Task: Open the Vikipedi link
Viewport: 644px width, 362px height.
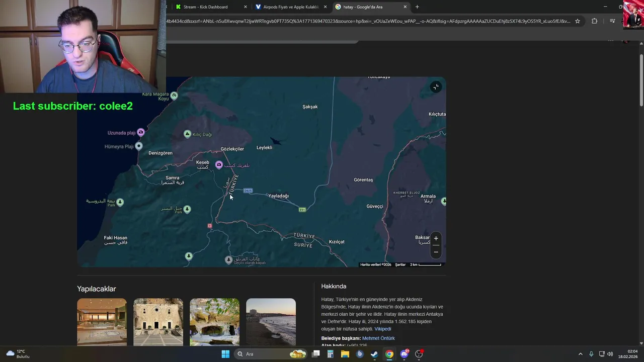Action: [x=382, y=329]
